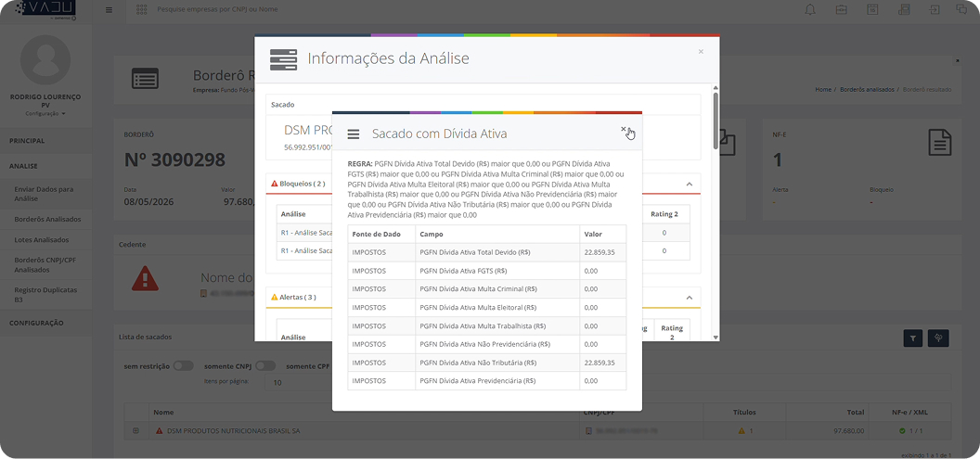Open first R1 - Análise Sacado link
This screenshot has height=459, width=980.
coord(305,233)
